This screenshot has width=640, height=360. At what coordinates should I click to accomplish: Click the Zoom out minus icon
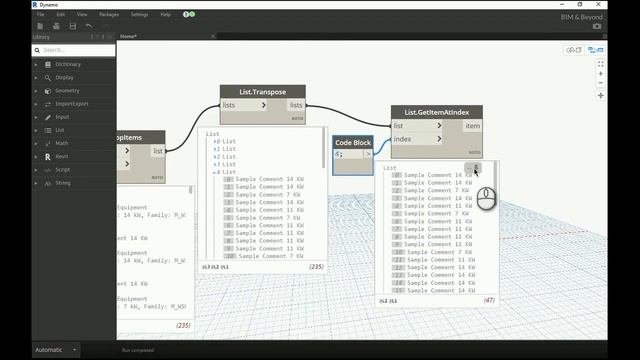coord(600,83)
